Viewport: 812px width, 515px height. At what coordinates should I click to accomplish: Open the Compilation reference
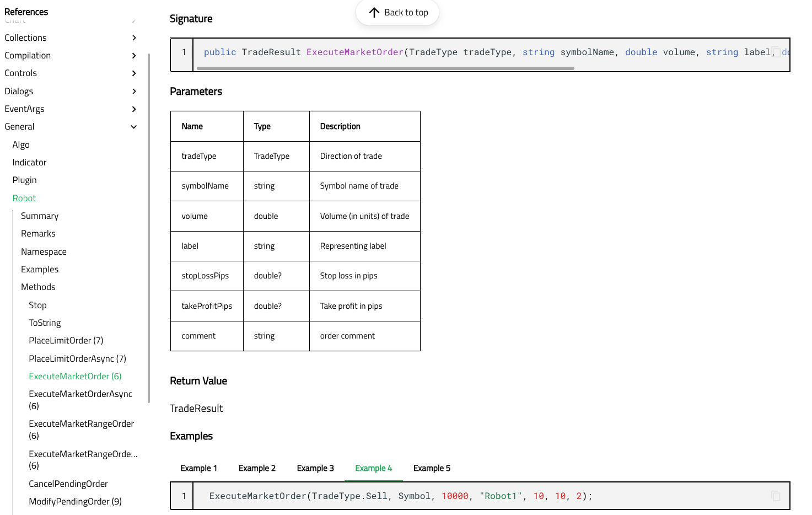pyautogui.click(x=28, y=55)
